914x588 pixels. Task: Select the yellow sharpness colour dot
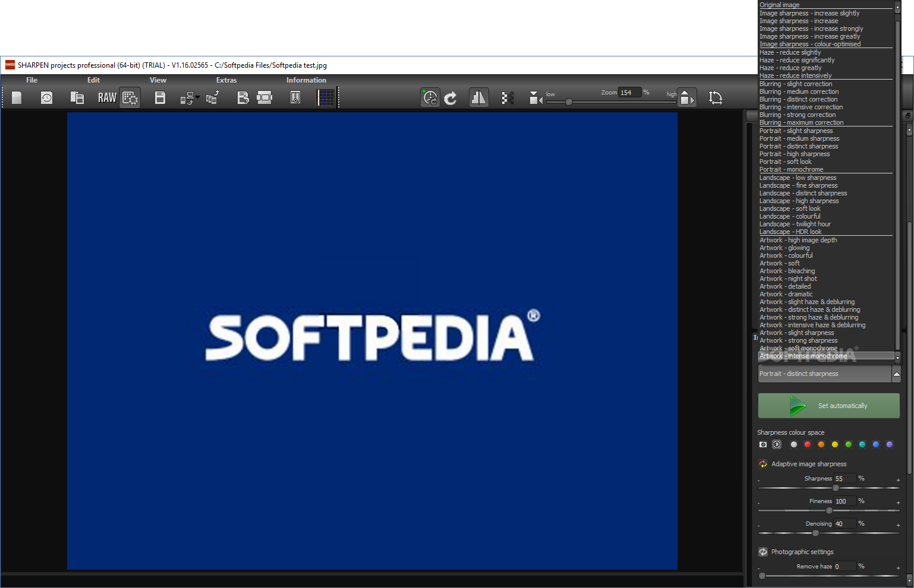point(834,444)
